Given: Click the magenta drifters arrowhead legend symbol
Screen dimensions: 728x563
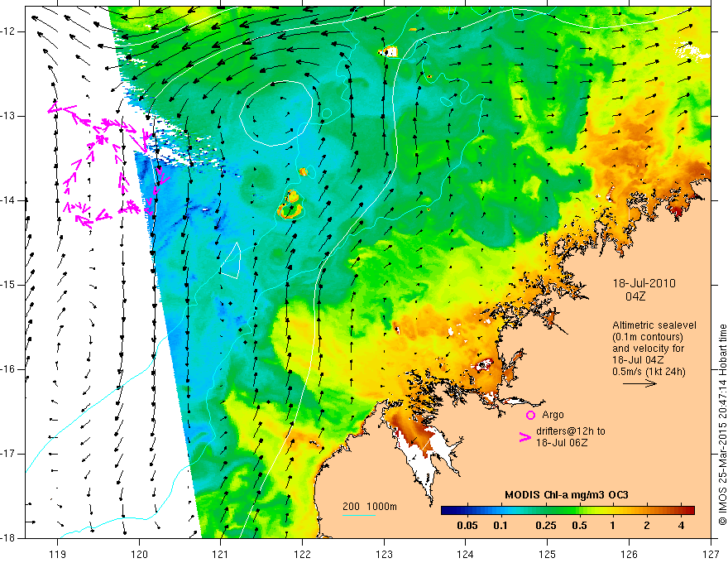Looking at the screenshot, I should (x=525, y=437).
